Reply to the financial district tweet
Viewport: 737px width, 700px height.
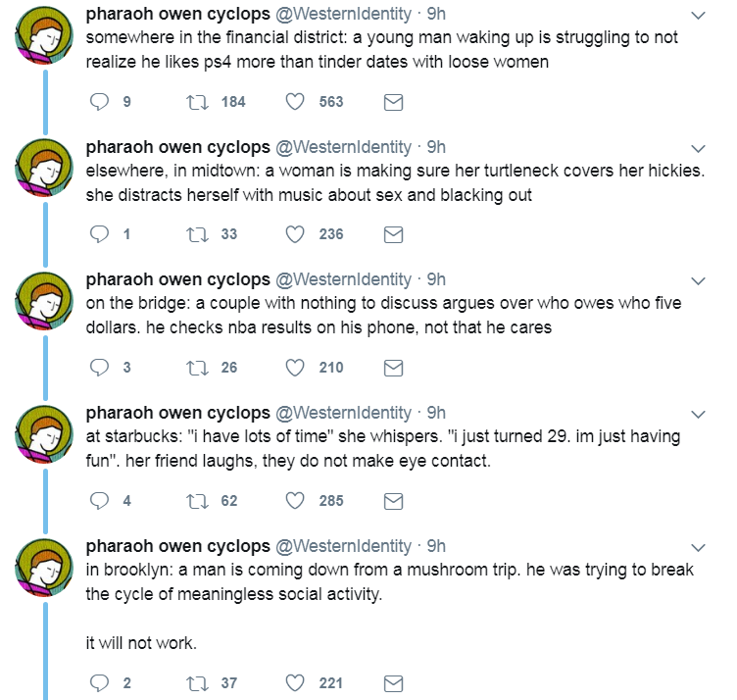99,101
